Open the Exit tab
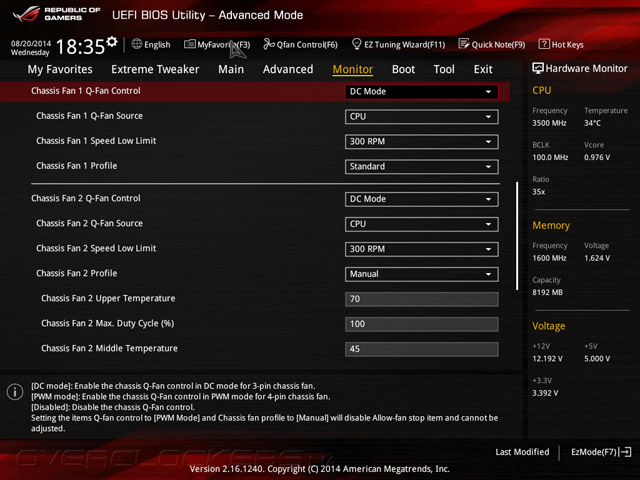Image resolution: width=640 pixels, height=480 pixels. pos(483,69)
